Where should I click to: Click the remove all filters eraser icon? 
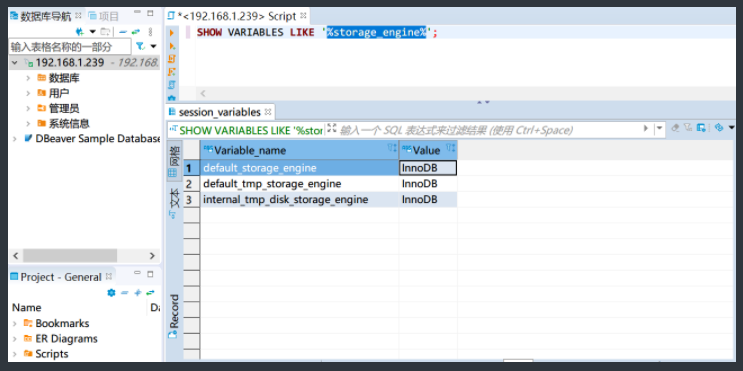[676, 128]
